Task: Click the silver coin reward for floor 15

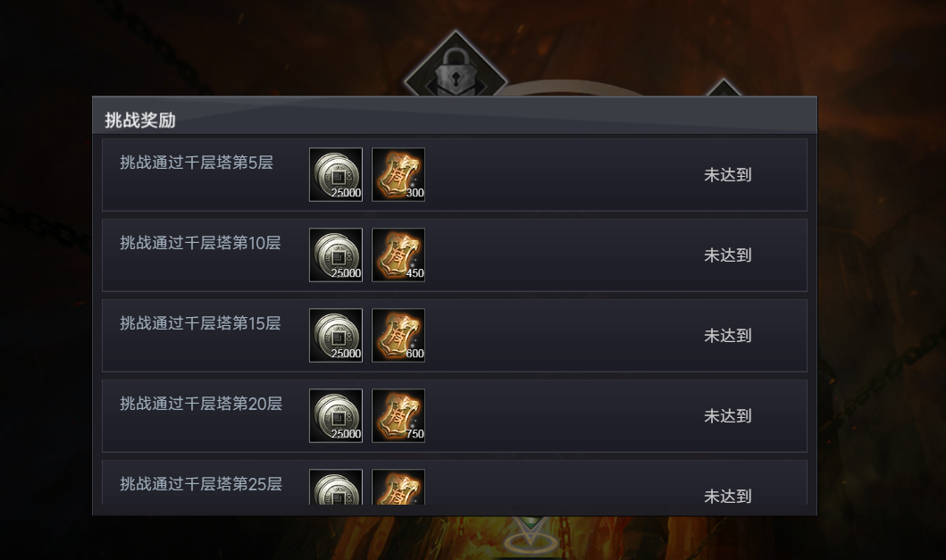Action: [336, 335]
